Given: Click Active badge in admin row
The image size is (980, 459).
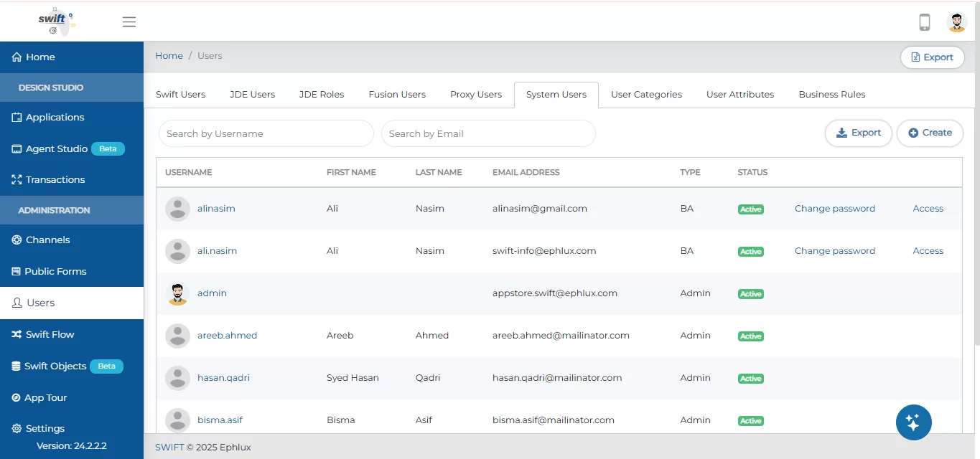Looking at the screenshot, I should [x=751, y=294].
